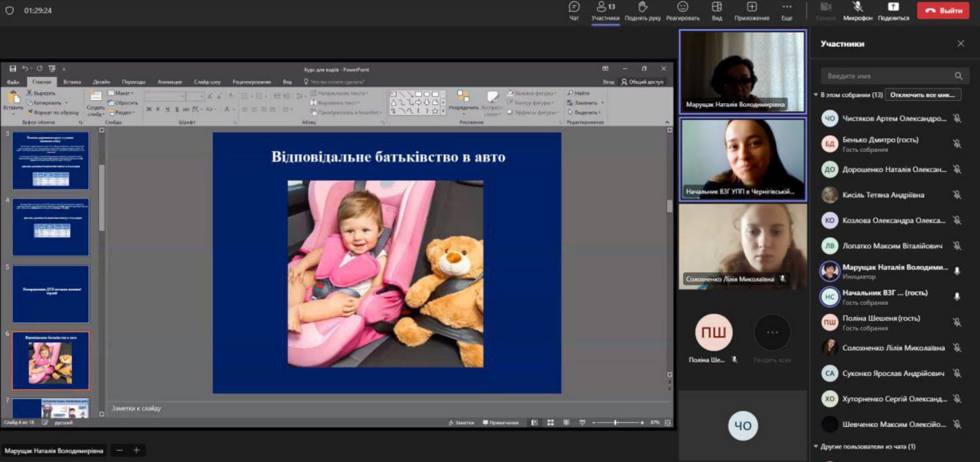This screenshot has height=462, width=980.
Task: Open video tile of Начальник ВЗГ УПП
Action: (x=743, y=159)
